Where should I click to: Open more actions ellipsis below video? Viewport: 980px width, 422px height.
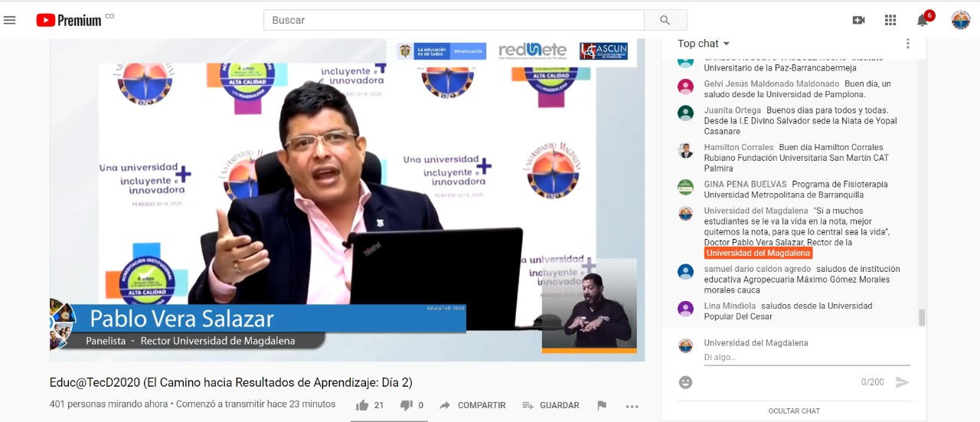632,406
